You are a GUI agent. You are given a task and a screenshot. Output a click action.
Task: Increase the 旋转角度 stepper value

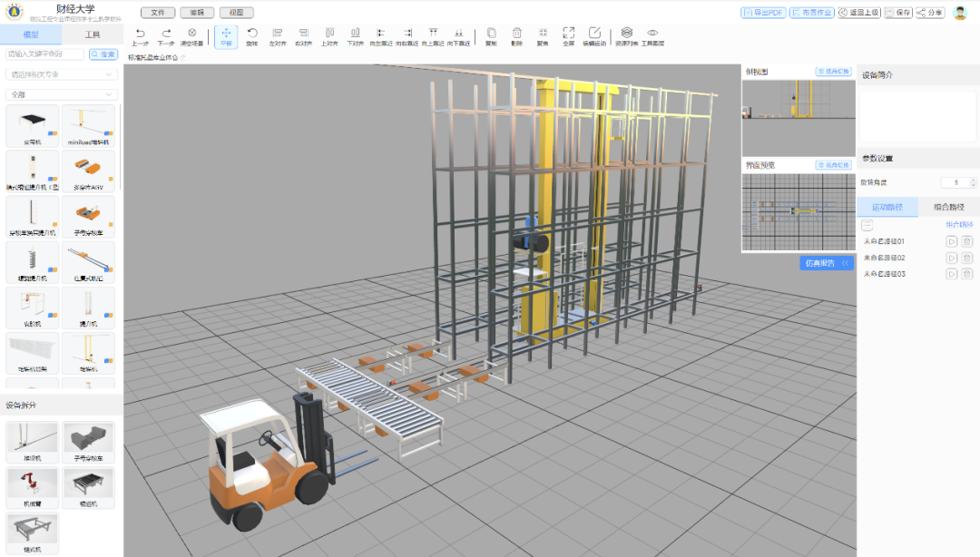coord(971,180)
